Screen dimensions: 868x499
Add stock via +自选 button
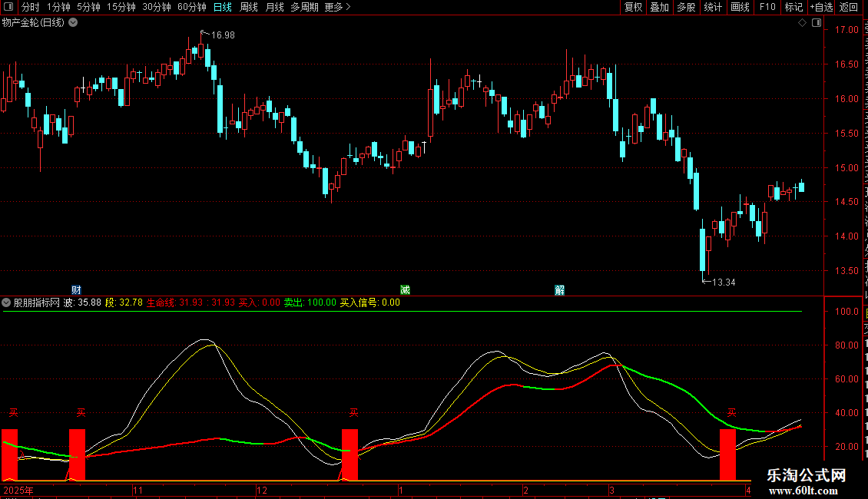(821, 7)
